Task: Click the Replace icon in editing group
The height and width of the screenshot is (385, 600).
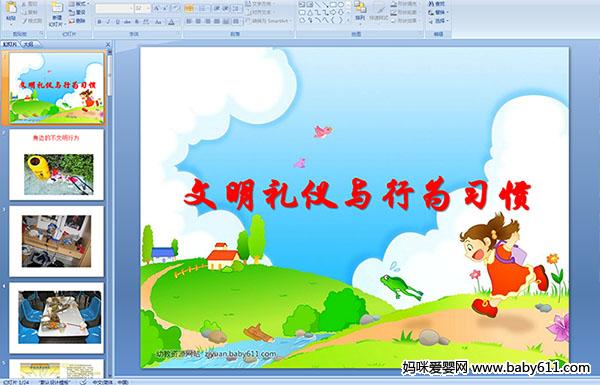Action: click(x=437, y=12)
